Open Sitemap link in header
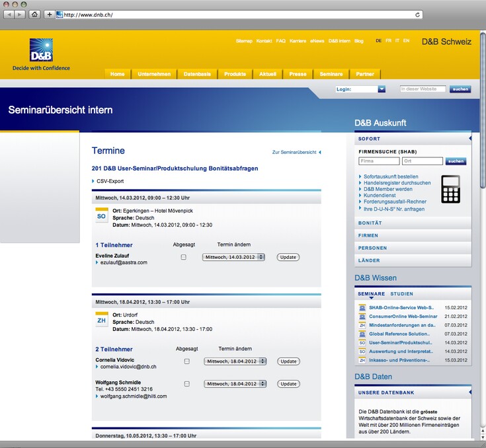Viewport: 486px width, 448px height. (244, 41)
